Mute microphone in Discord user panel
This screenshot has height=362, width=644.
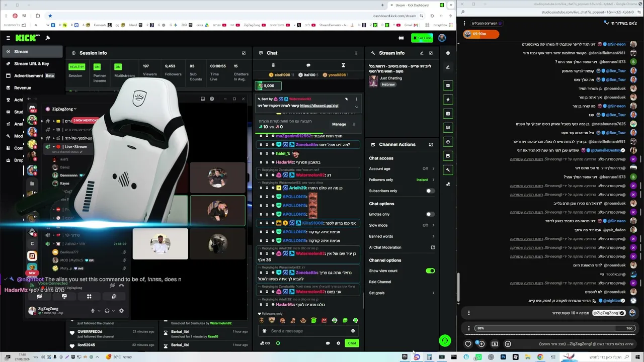(93, 311)
